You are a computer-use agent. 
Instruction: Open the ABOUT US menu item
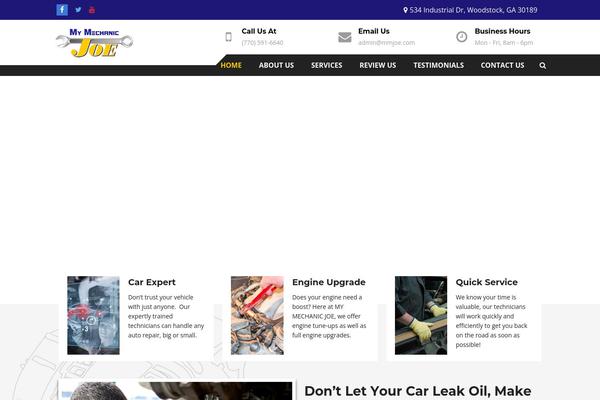coord(276,65)
